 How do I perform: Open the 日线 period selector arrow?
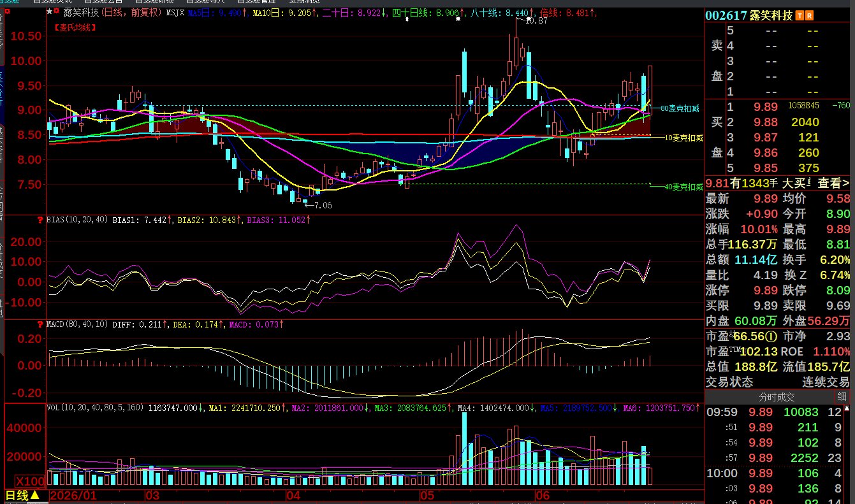tap(35, 495)
